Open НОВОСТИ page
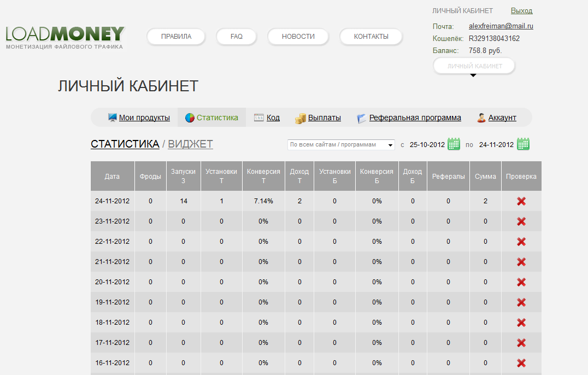Viewport: 588px width, 375px height. 298,37
